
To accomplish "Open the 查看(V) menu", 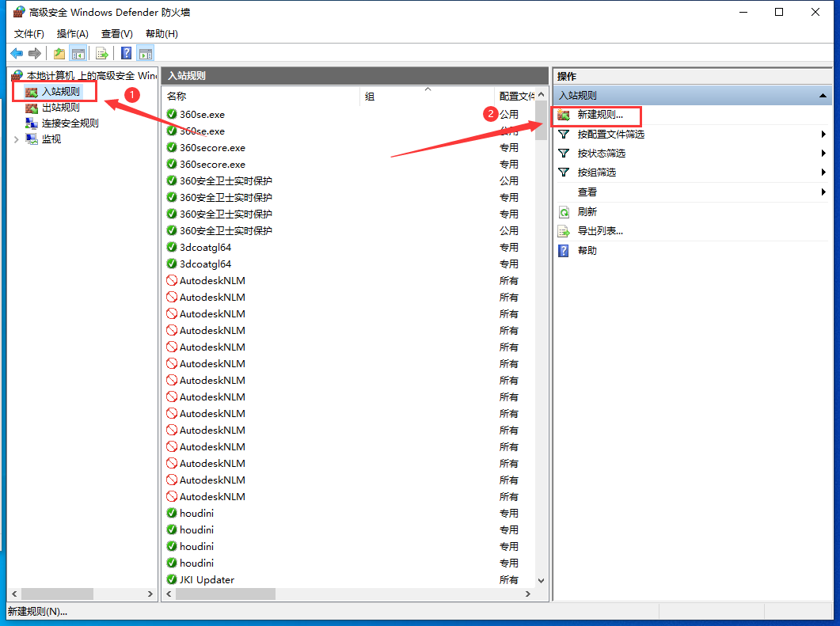I will pos(117,34).
